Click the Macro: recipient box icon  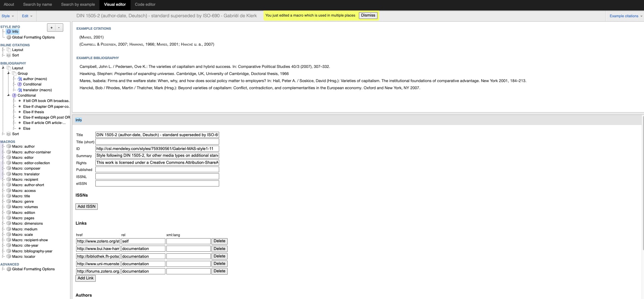[9, 180]
